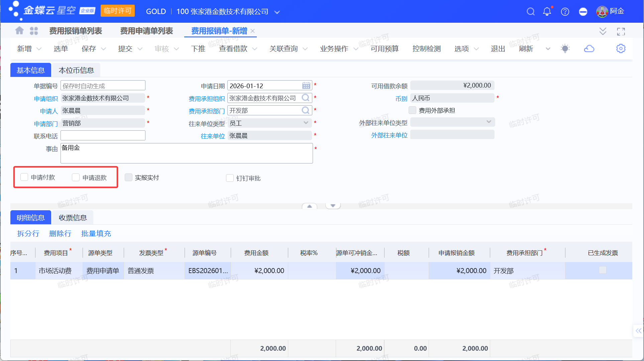Screen dimensions: 644x361
Task: Click the 控制检测 toolbar button
Action: click(426, 49)
